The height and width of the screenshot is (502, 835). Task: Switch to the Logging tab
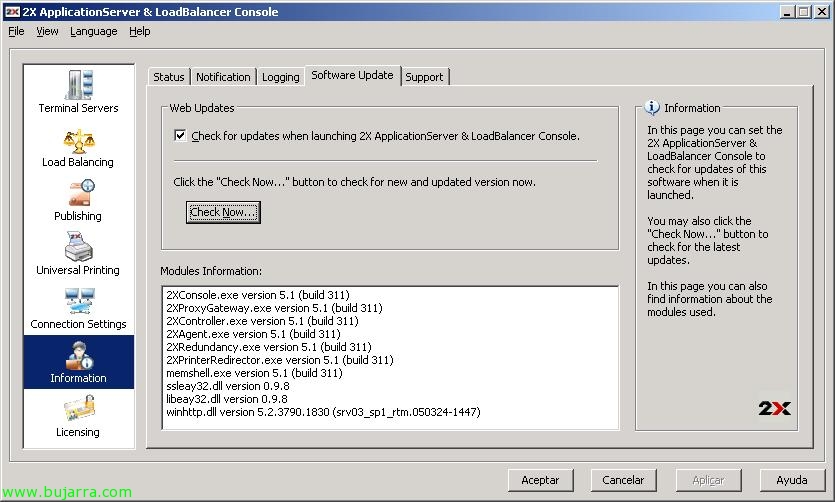pos(281,77)
